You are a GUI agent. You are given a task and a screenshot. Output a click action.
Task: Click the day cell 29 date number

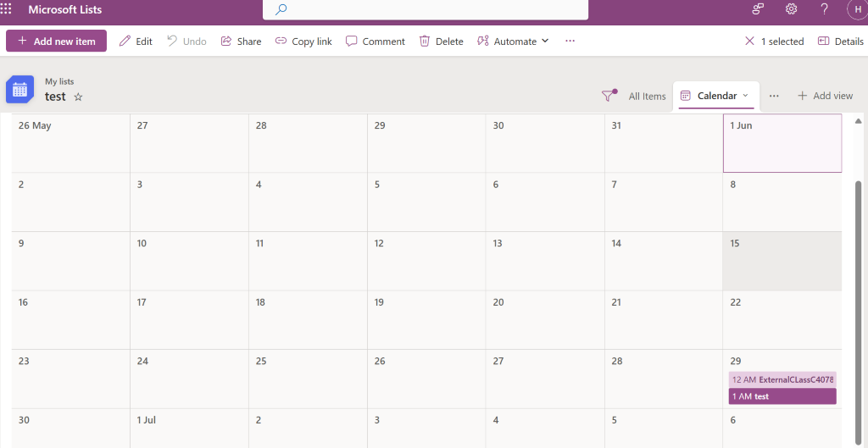click(735, 361)
